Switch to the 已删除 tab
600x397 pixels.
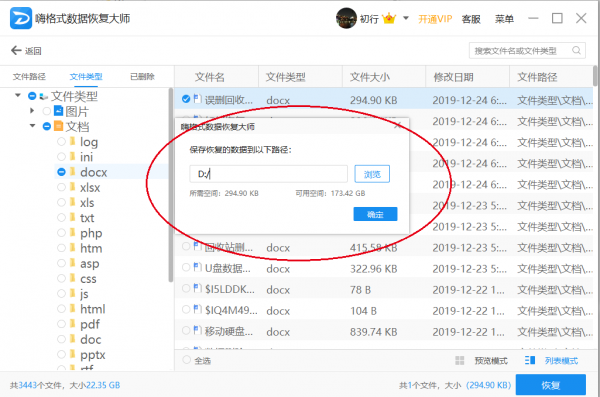tap(142, 77)
